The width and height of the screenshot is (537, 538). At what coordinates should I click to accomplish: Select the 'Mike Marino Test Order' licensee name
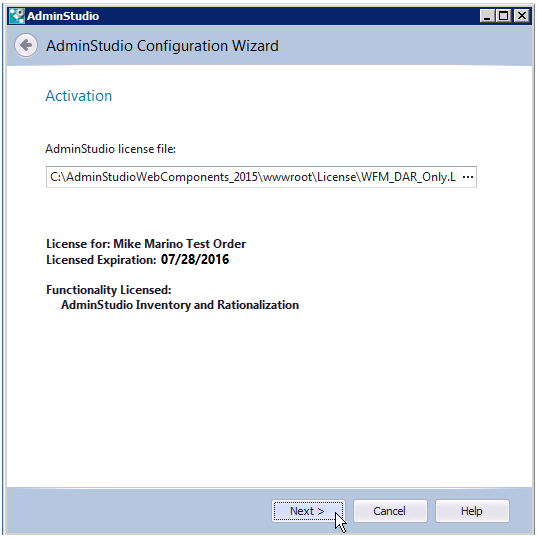pos(179,244)
